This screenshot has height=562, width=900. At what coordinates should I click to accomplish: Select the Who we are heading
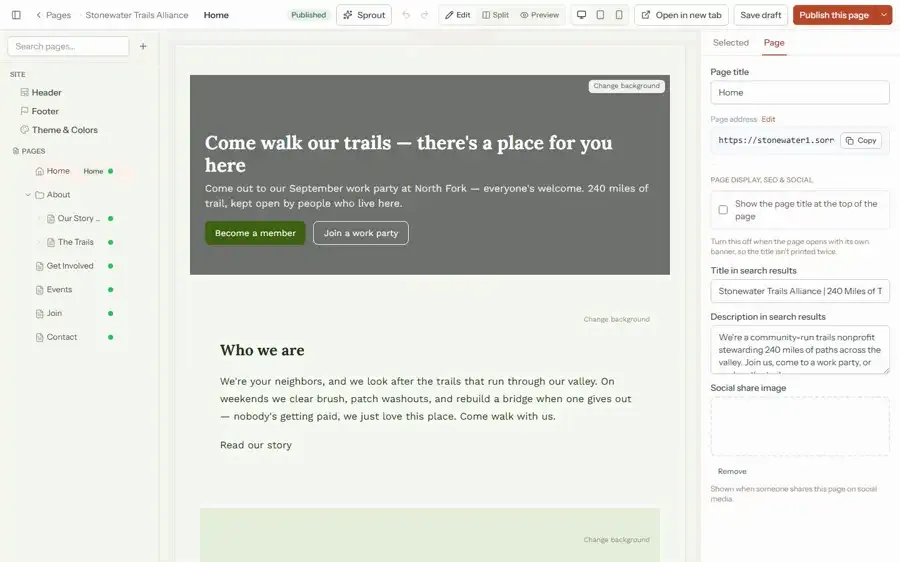point(262,350)
